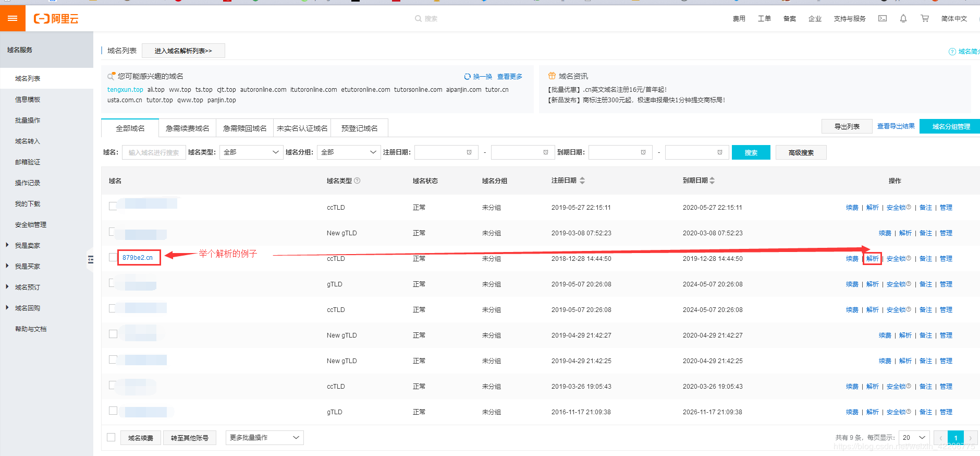Open the 简体中文 language selector
This screenshot has width=980, height=456.
954,19
